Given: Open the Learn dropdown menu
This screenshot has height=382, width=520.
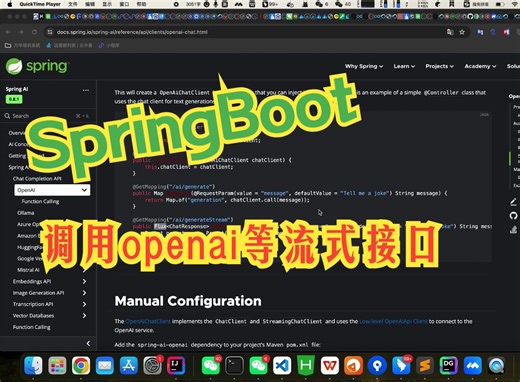Looking at the screenshot, I should coord(404,66).
